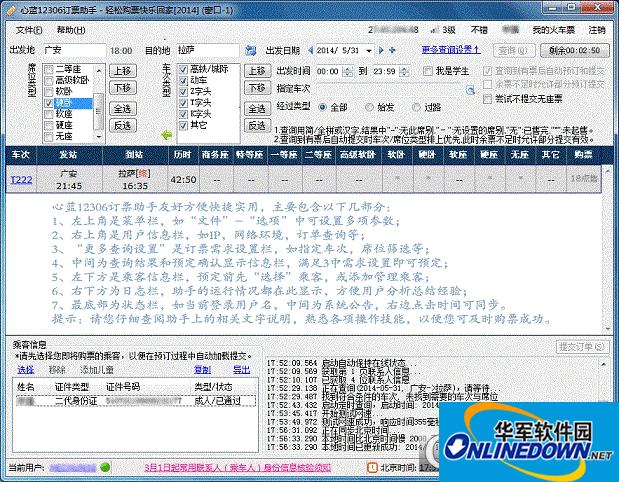
Task: Click the green online status dot
Action: pyautogui.click(x=105, y=467)
